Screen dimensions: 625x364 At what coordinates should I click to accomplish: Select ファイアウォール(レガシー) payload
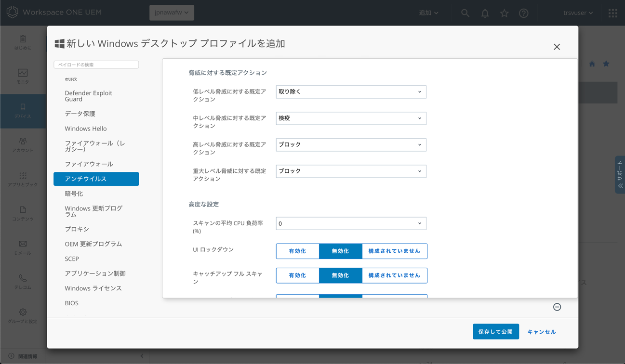pyautogui.click(x=96, y=146)
